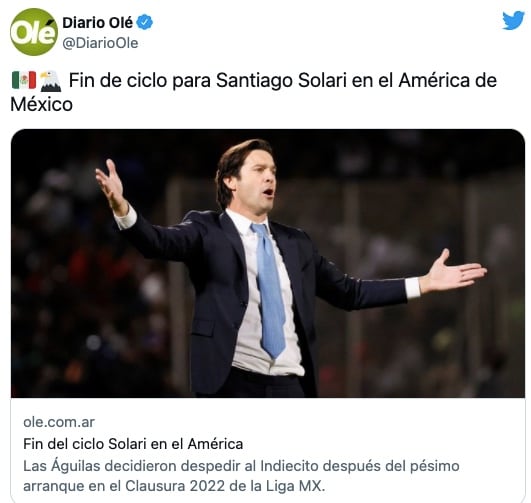Open the Diario Olé display name

(x=98, y=23)
